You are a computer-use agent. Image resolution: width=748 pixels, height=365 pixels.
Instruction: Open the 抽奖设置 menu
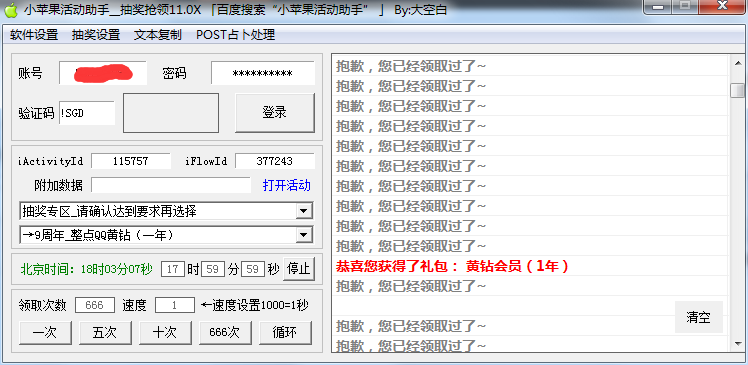(96, 35)
